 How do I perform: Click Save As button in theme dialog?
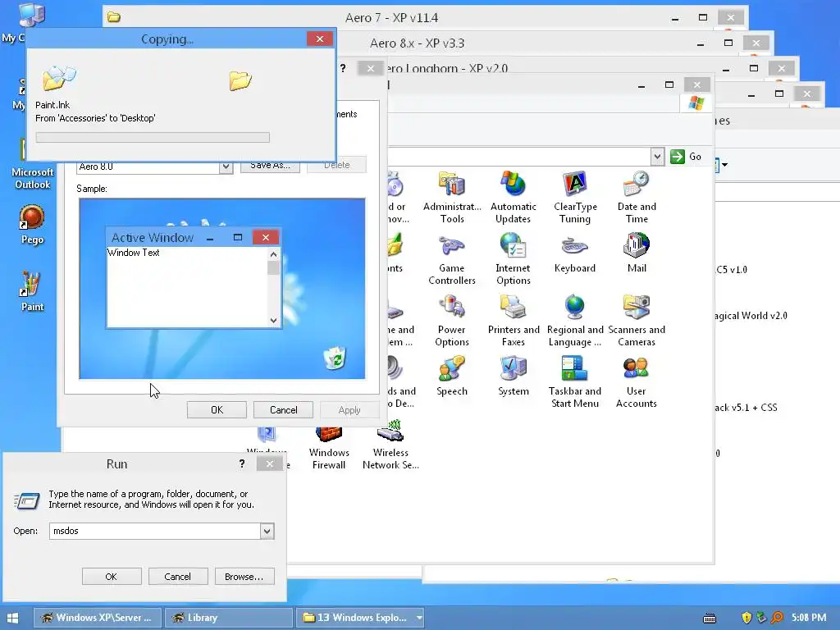point(270,166)
